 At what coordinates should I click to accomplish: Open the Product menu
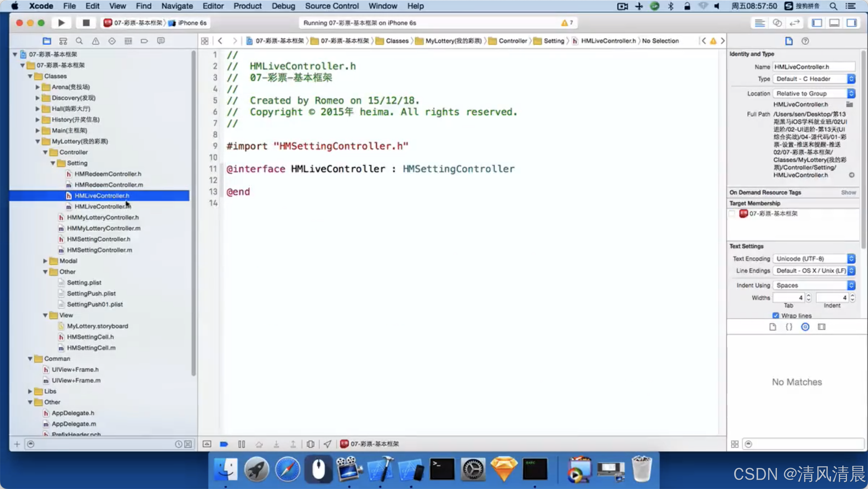(247, 6)
